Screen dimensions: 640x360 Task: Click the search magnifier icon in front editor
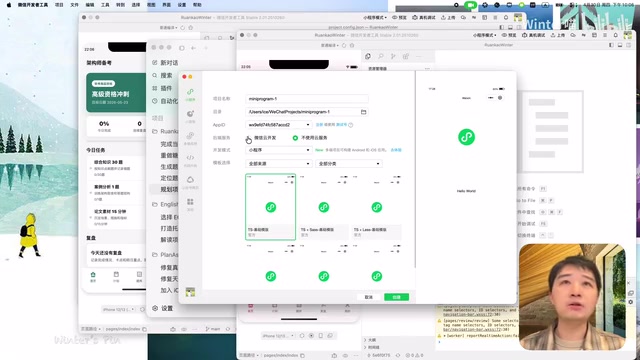380,56
